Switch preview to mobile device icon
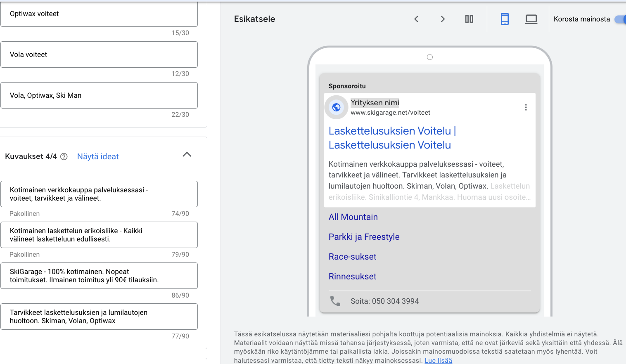Screen dimensions: 626x364 [x=505, y=19]
